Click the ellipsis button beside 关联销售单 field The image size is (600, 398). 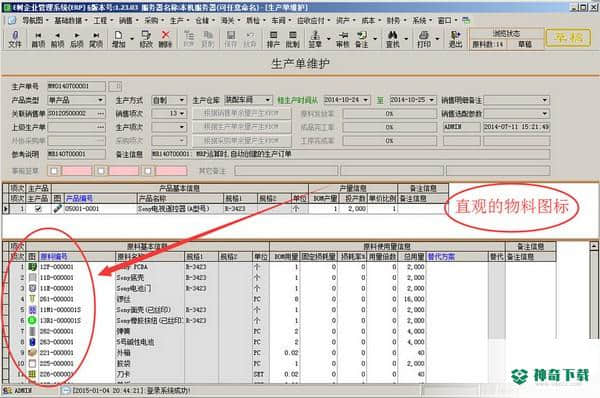pyautogui.click(x=101, y=114)
